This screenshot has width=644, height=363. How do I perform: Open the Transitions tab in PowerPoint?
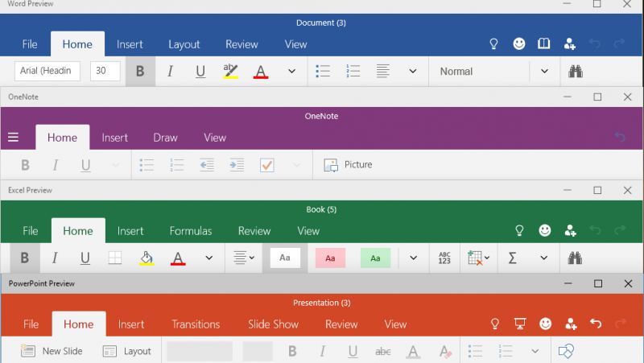point(196,324)
